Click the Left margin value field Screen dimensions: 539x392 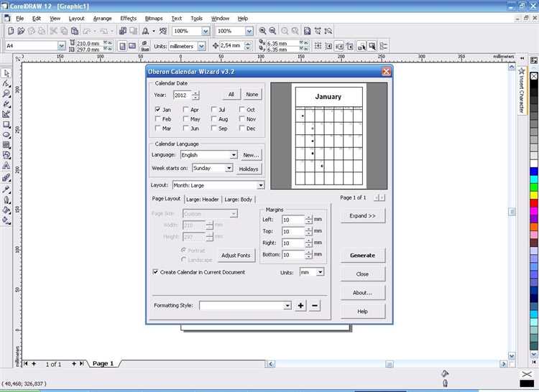(292, 220)
